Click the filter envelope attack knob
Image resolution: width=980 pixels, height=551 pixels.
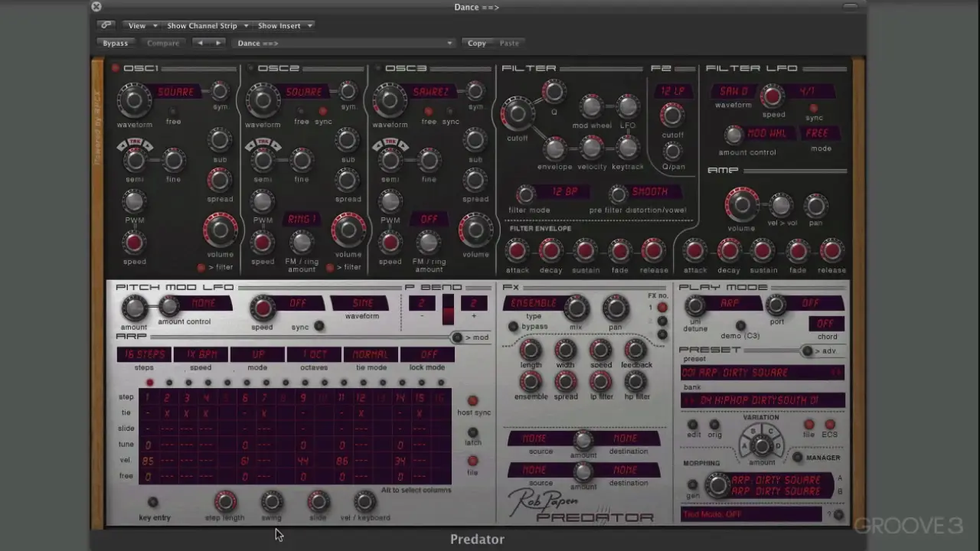click(x=517, y=250)
